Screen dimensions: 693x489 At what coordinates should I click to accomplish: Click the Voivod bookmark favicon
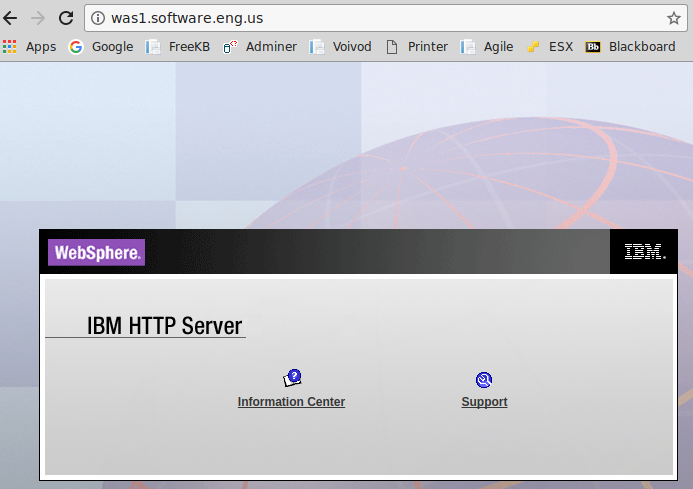[x=317, y=46]
